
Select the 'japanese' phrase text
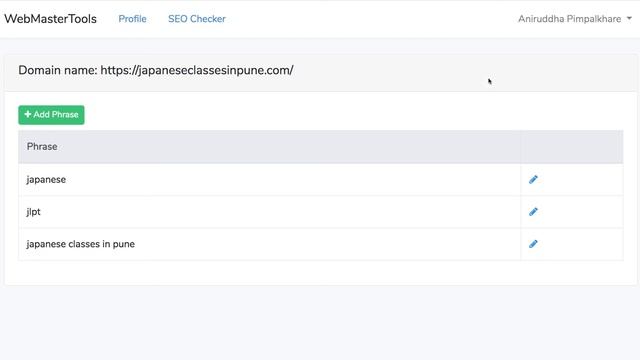46,180
